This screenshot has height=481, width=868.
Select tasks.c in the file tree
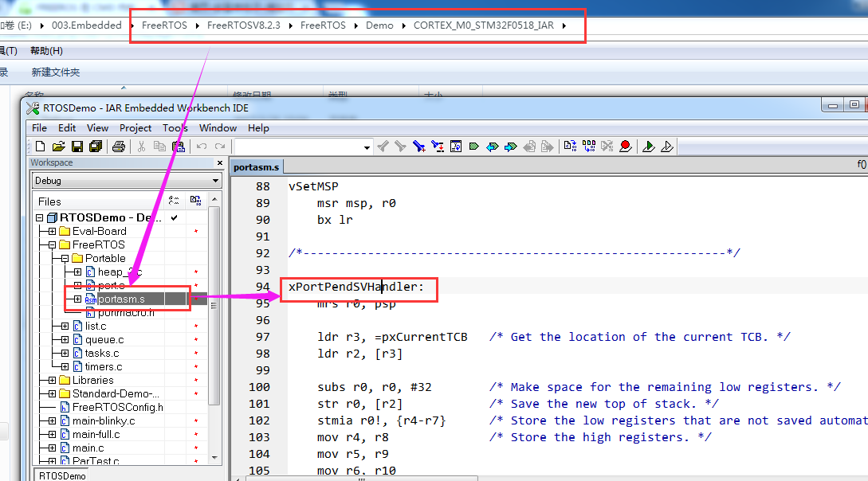(102, 354)
